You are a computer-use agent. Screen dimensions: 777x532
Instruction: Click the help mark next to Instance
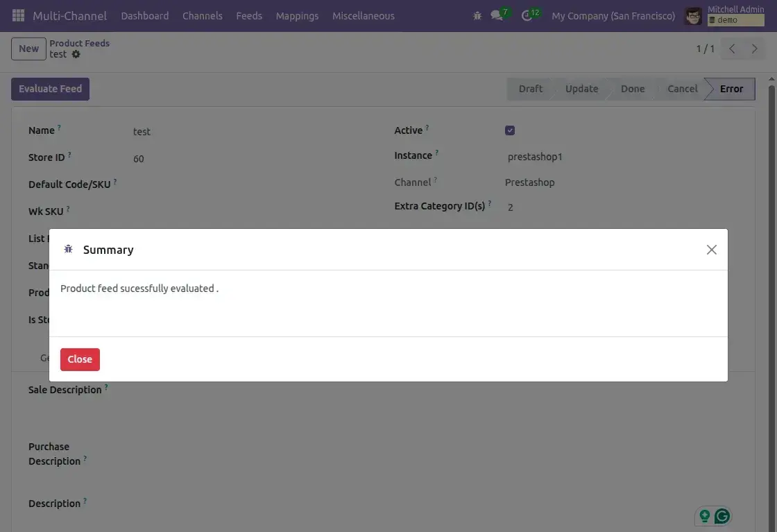click(436, 153)
